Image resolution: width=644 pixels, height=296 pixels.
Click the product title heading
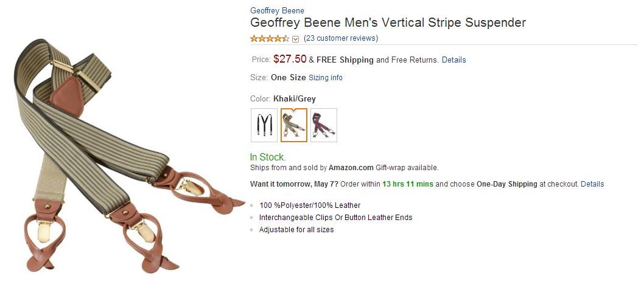[388, 23]
